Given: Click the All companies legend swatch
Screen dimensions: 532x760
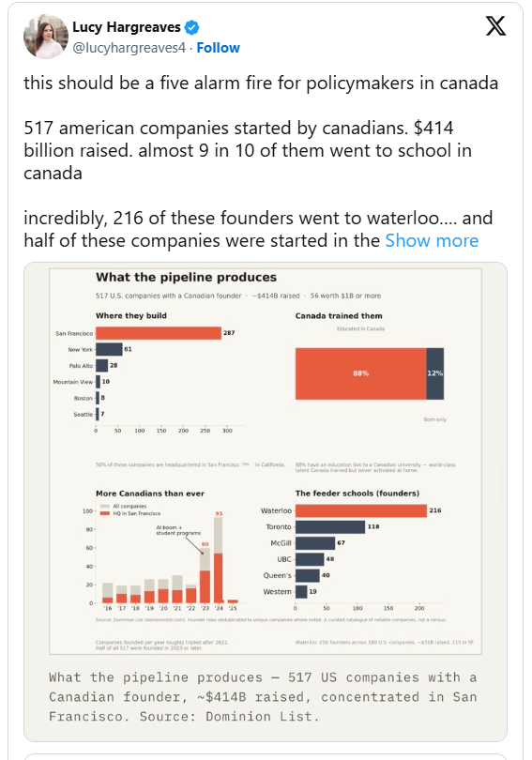Looking at the screenshot, I should point(105,506).
